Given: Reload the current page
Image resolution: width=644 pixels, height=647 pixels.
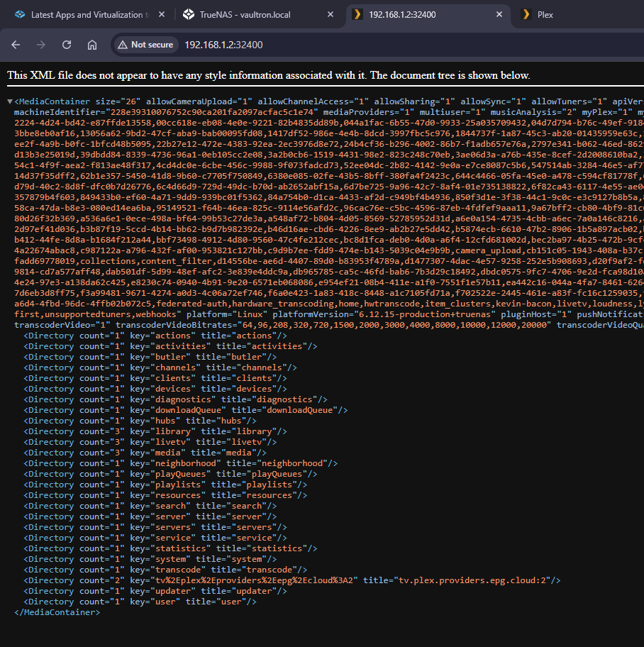Looking at the screenshot, I should coord(67,45).
